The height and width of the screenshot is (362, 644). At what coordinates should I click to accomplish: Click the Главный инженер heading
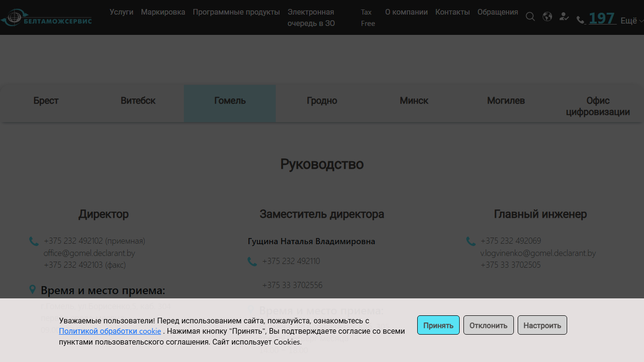click(x=540, y=214)
